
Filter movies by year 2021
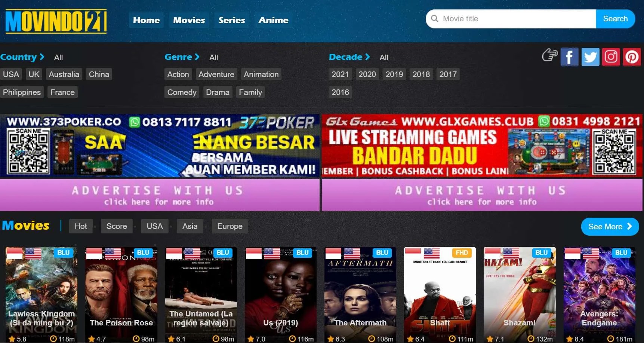pyautogui.click(x=340, y=74)
